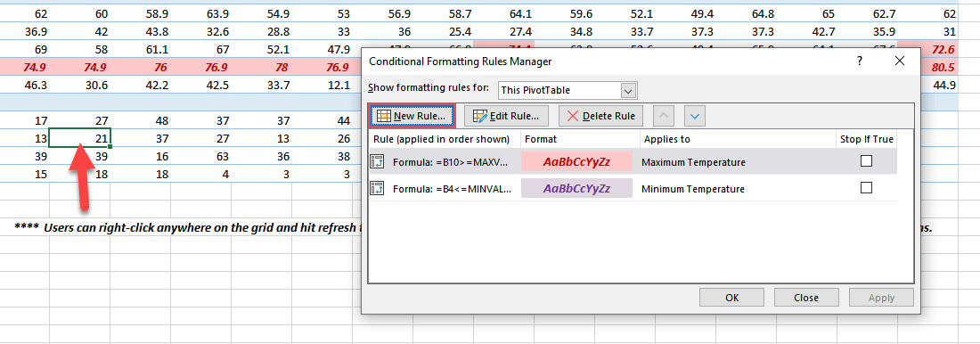Open the Show formatting rules dropdown
This screenshot has width=980, height=344.
629,90
